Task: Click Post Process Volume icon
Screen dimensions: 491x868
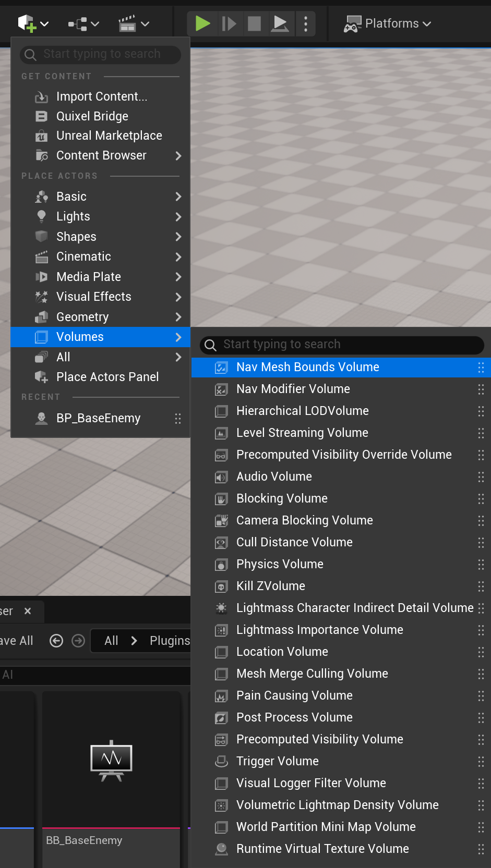Action: (221, 718)
